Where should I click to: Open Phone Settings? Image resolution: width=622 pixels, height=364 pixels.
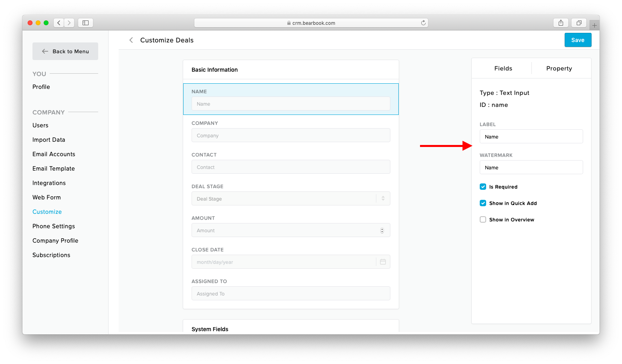click(54, 226)
